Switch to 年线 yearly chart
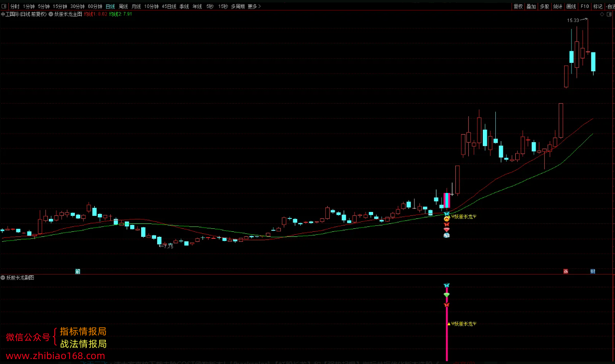 click(197, 6)
